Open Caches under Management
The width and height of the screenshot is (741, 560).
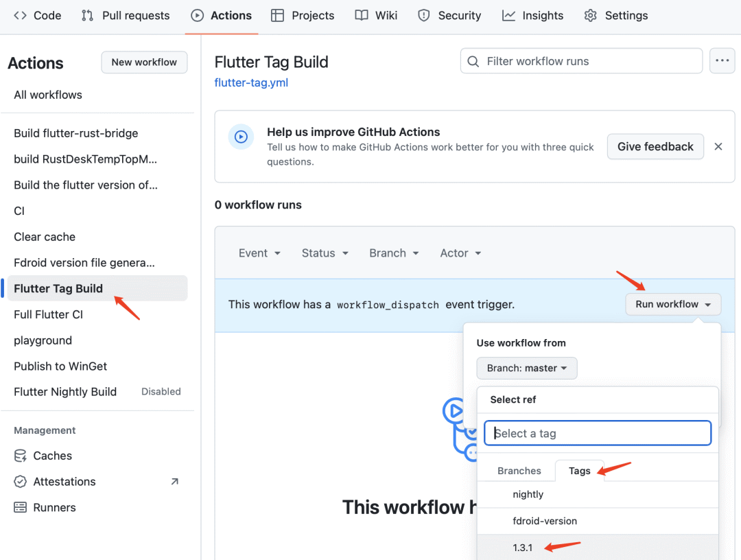pos(97,456)
